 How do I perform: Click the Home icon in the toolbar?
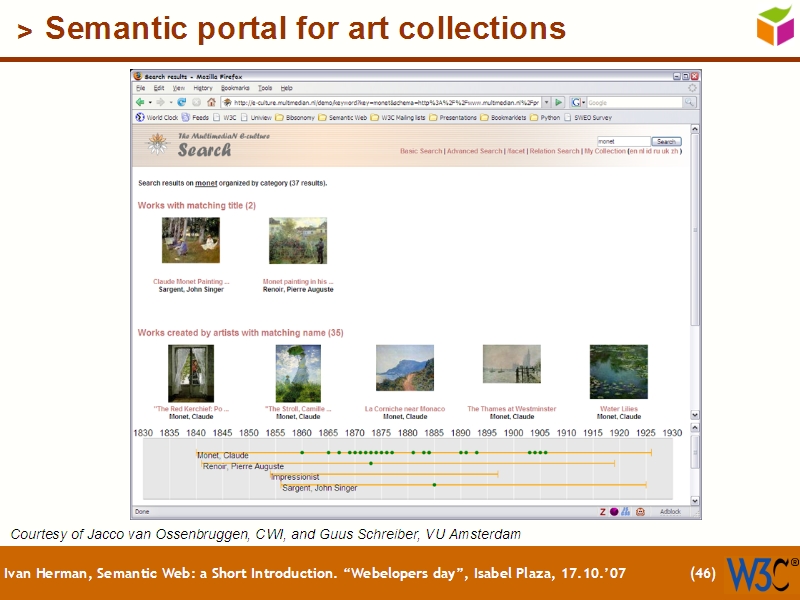click(x=211, y=103)
